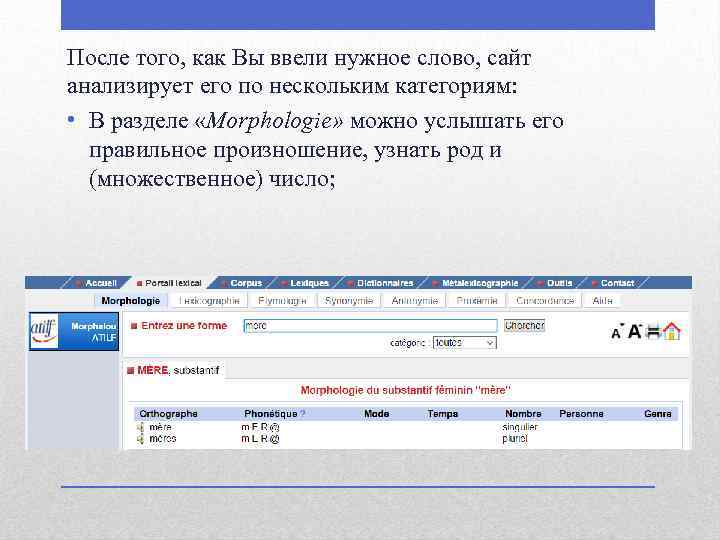
Task: Focus the Entrez une forme input field
Action: (370, 326)
